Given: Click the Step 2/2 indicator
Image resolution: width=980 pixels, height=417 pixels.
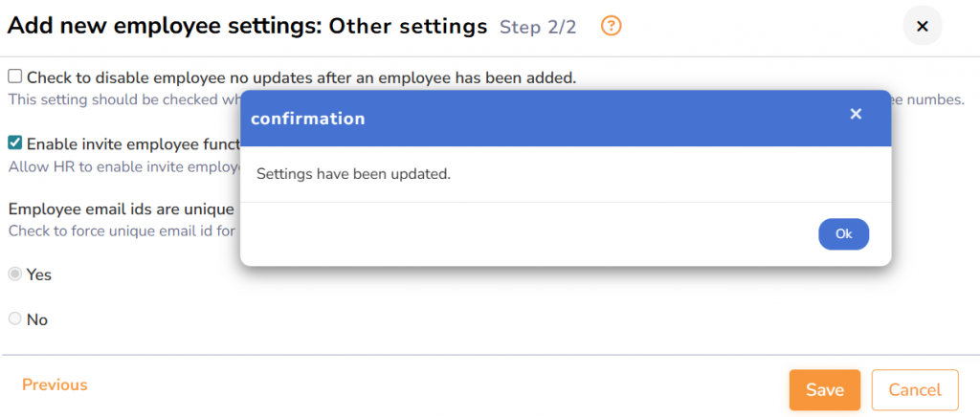Looking at the screenshot, I should coord(538,27).
